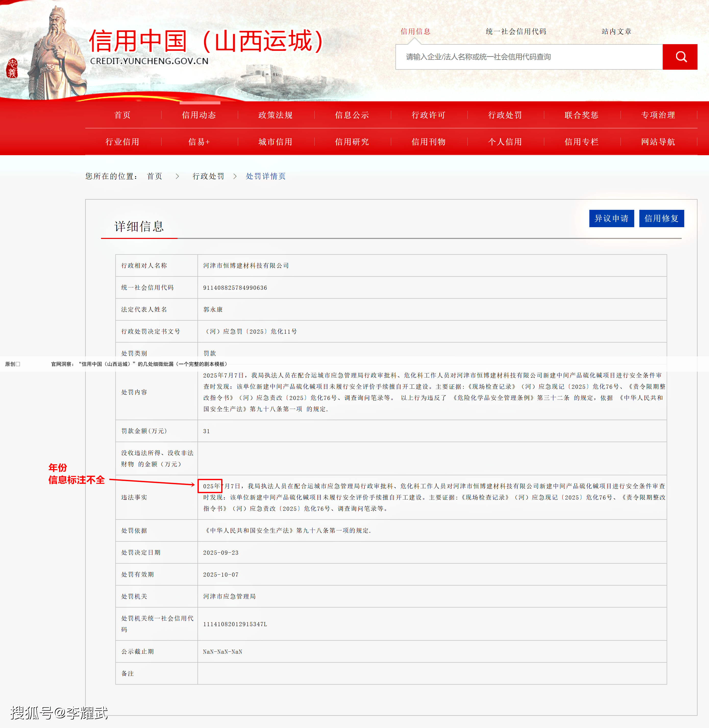Image resolution: width=709 pixels, height=728 pixels.
Task: Open the 信用动态 menu item
Action: tap(199, 115)
